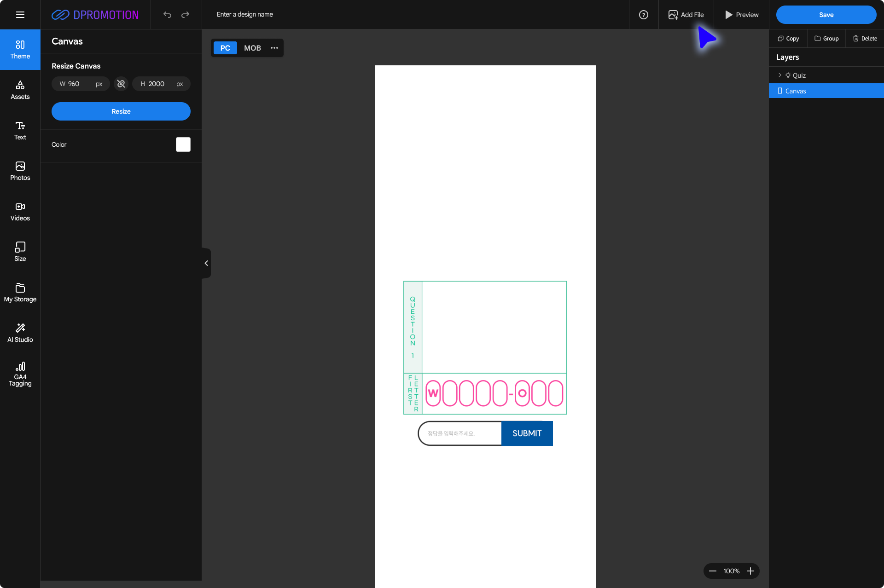Expand the Quiz layer group
Viewport: 884px width, 588px height.
click(779, 75)
